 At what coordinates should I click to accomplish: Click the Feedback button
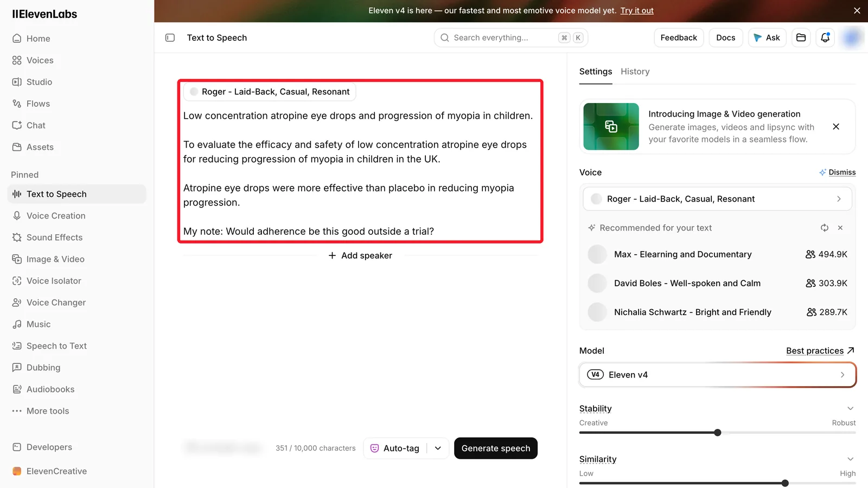point(679,37)
